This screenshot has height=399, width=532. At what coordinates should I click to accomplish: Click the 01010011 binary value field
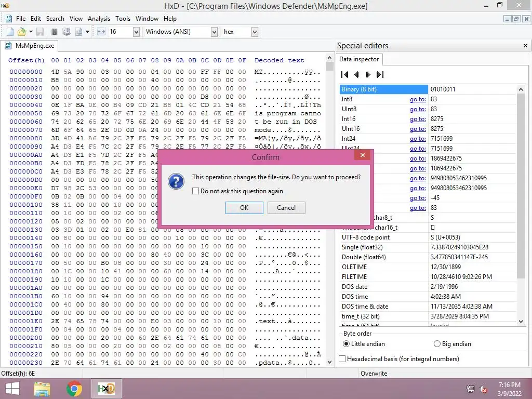pos(472,89)
